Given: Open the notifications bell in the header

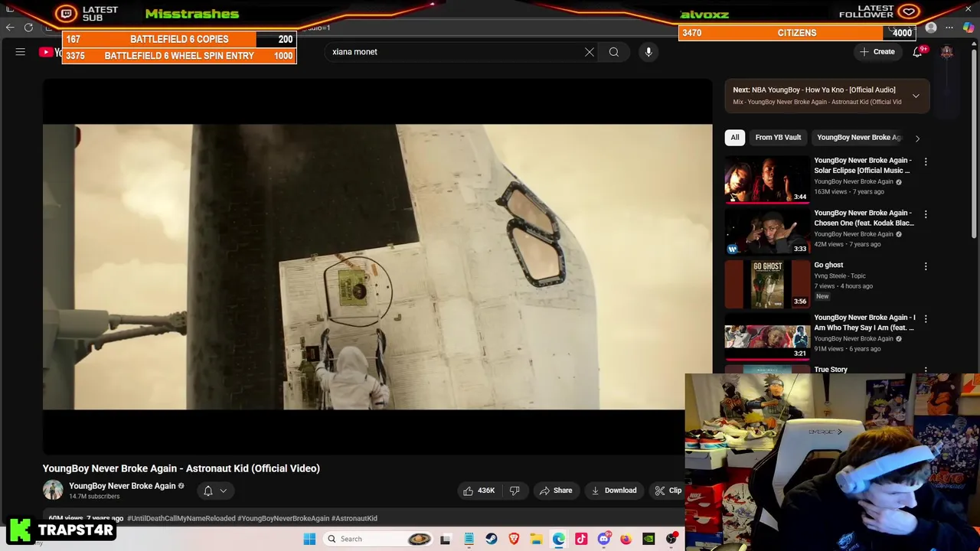Looking at the screenshot, I should tap(917, 52).
